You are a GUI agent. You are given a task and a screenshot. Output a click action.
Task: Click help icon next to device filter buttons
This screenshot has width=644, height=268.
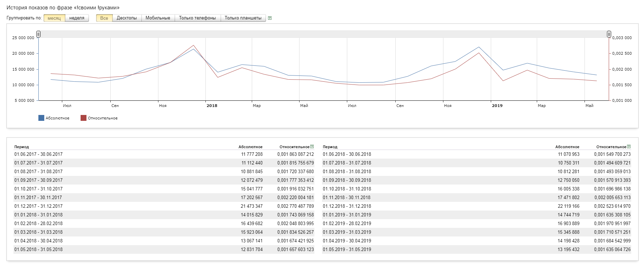coord(270,18)
